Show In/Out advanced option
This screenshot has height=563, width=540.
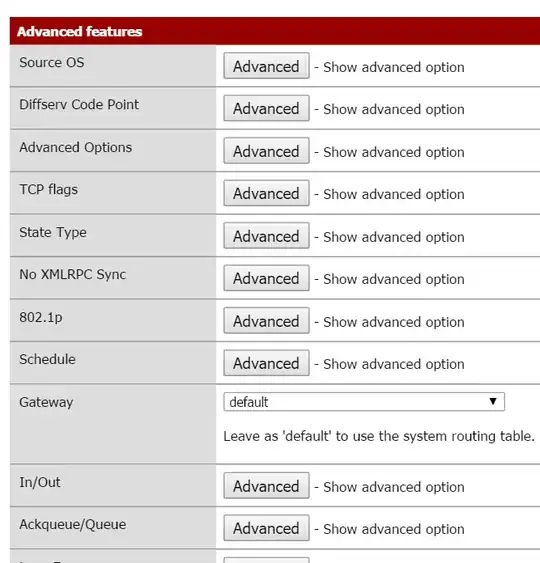click(266, 486)
